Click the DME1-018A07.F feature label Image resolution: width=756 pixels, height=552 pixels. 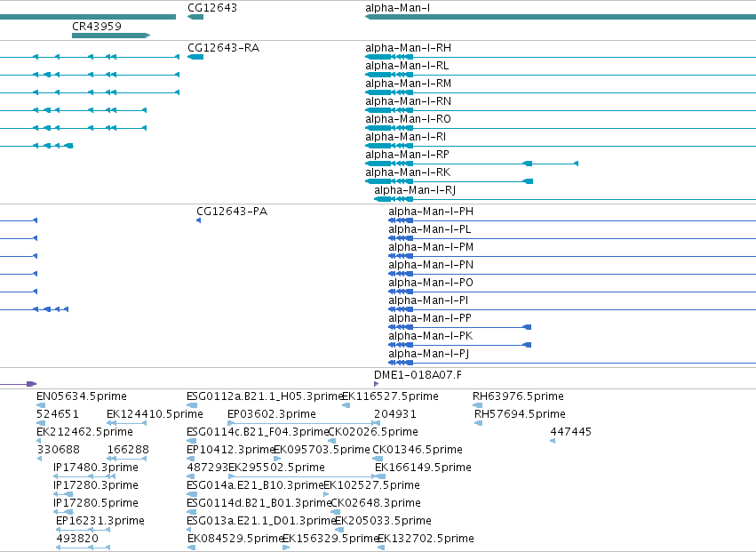click(x=418, y=375)
